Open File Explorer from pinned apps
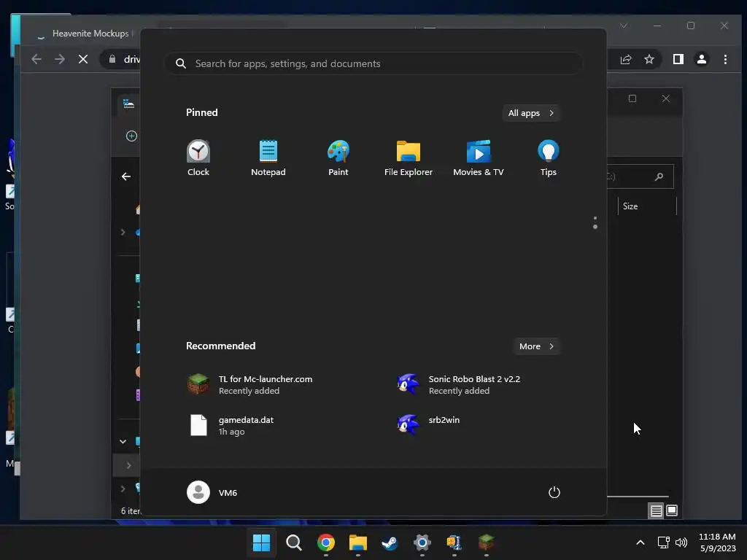Viewport: 747px width, 560px height. (x=409, y=158)
